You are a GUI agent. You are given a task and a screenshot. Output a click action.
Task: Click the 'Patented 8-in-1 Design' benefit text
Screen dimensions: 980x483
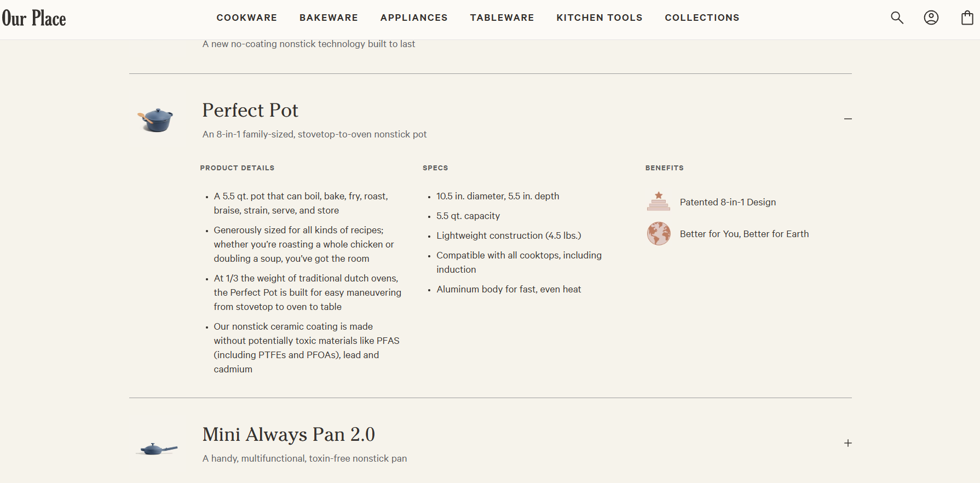click(728, 202)
